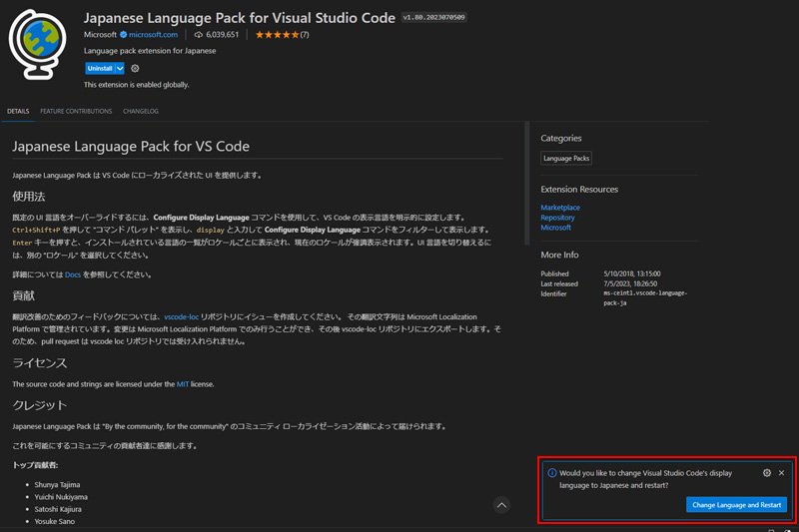Click the Microsoft publisher name
799x532 pixels.
coord(100,35)
